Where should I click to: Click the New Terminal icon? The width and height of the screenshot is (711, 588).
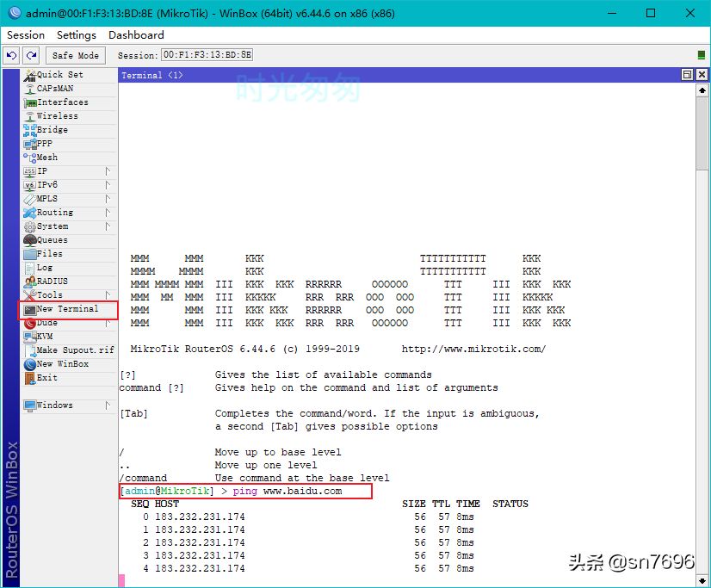[30, 310]
